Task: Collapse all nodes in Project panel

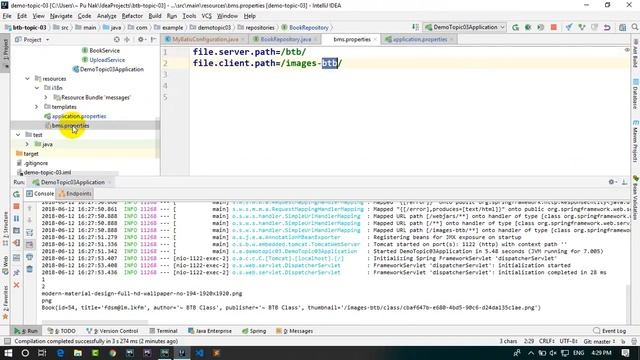Action: pyautogui.click(x=127, y=40)
